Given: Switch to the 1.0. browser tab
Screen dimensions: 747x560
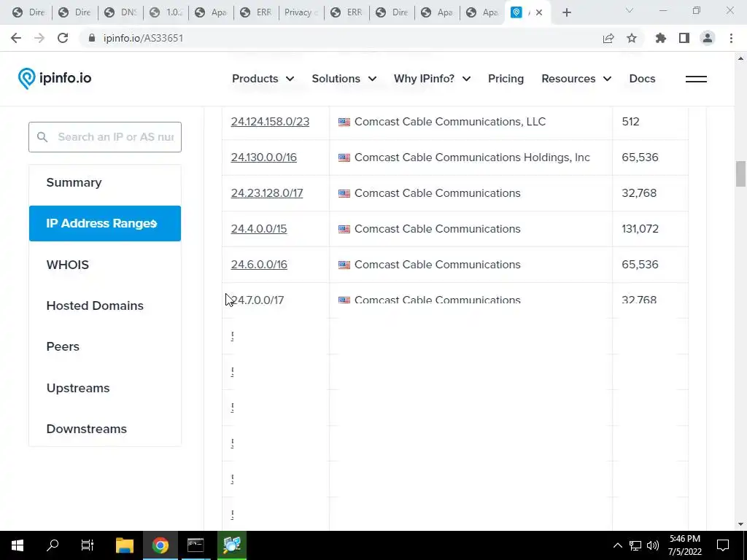Looking at the screenshot, I should 166,12.
